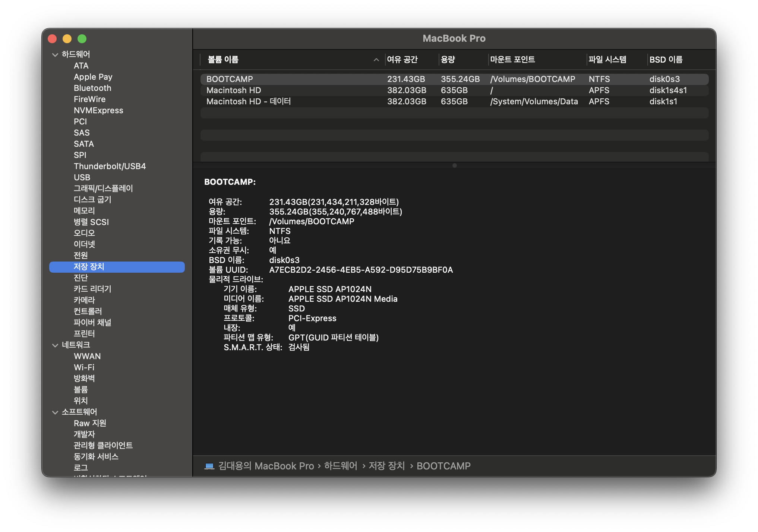
Task: Select ATA in the sidebar
Action: pos(81,66)
